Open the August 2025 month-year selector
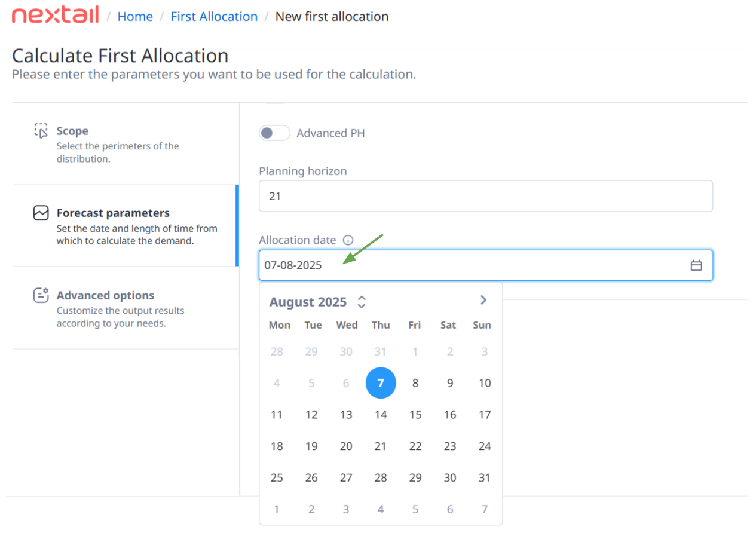The image size is (756, 536). click(x=317, y=302)
